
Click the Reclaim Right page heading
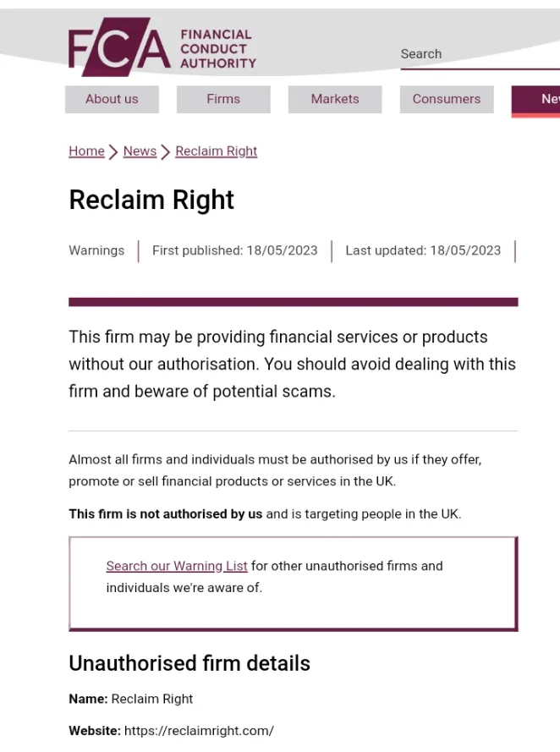(x=151, y=200)
